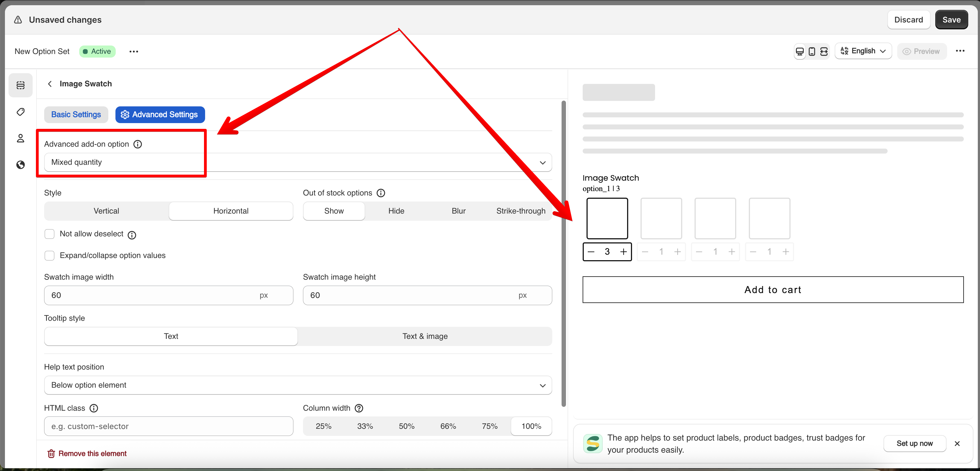Open the globe icon in left sidebar

coord(21,165)
